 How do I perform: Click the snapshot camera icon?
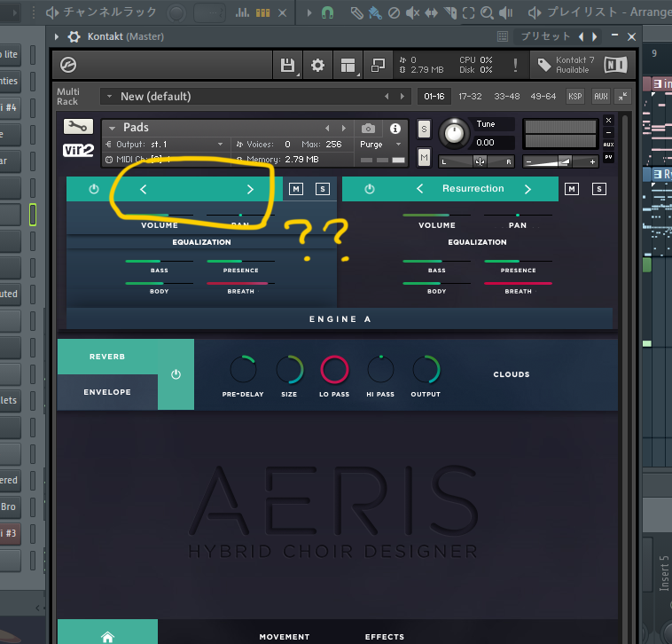(368, 129)
